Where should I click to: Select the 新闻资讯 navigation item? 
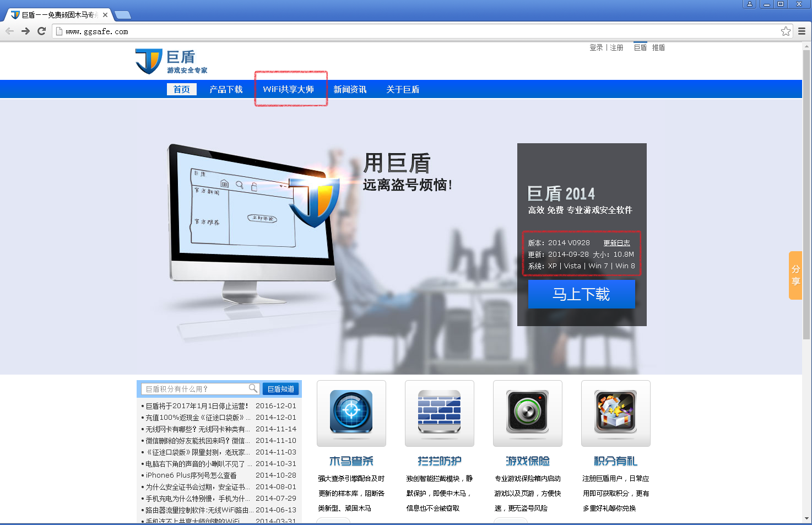(x=350, y=89)
